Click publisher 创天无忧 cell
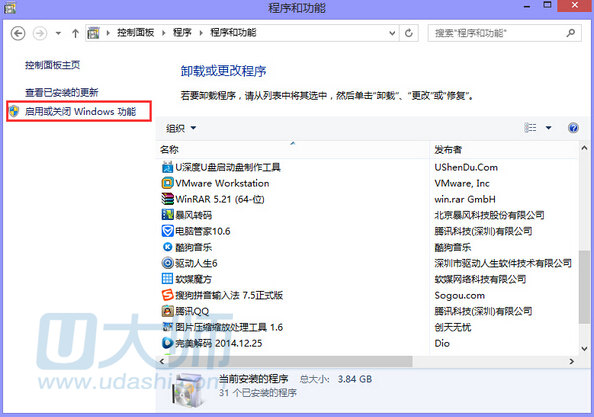 tap(453, 327)
